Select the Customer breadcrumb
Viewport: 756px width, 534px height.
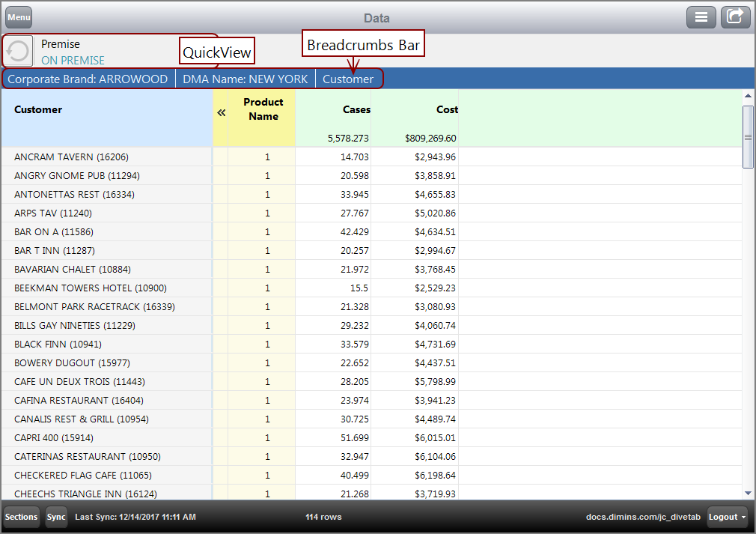(x=348, y=79)
